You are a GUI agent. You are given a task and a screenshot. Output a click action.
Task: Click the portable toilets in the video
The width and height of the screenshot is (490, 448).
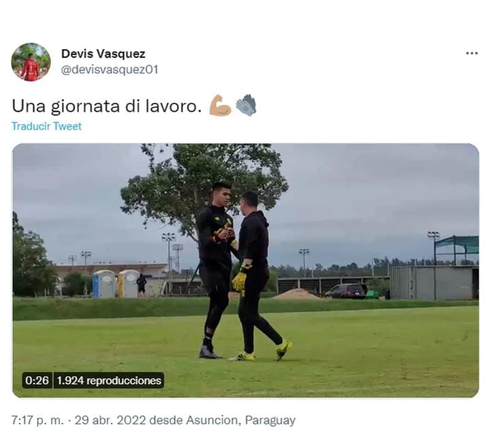[116, 283]
